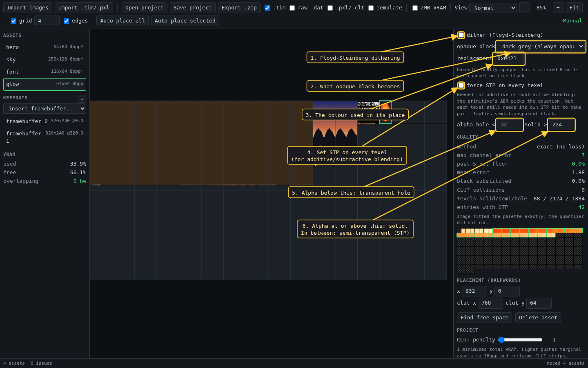
Task: Export project as .zip
Action: [x=239, y=8]
